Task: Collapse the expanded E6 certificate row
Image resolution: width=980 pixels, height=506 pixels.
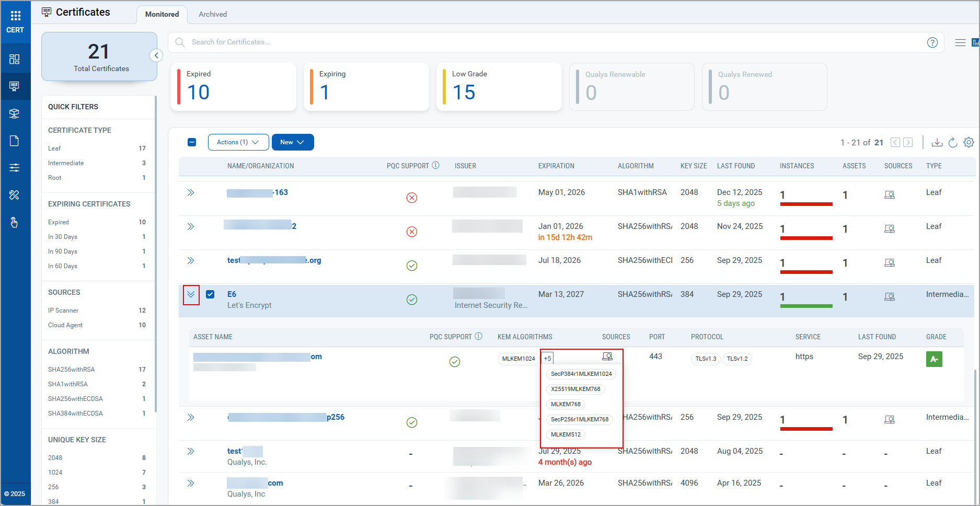Action: [x=191, y=294]
